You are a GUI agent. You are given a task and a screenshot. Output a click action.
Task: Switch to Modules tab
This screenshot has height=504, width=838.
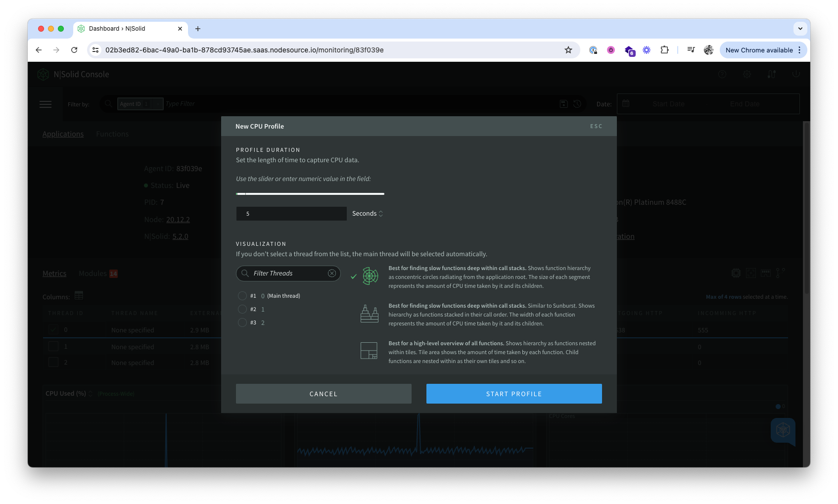[x=98, y=274]
